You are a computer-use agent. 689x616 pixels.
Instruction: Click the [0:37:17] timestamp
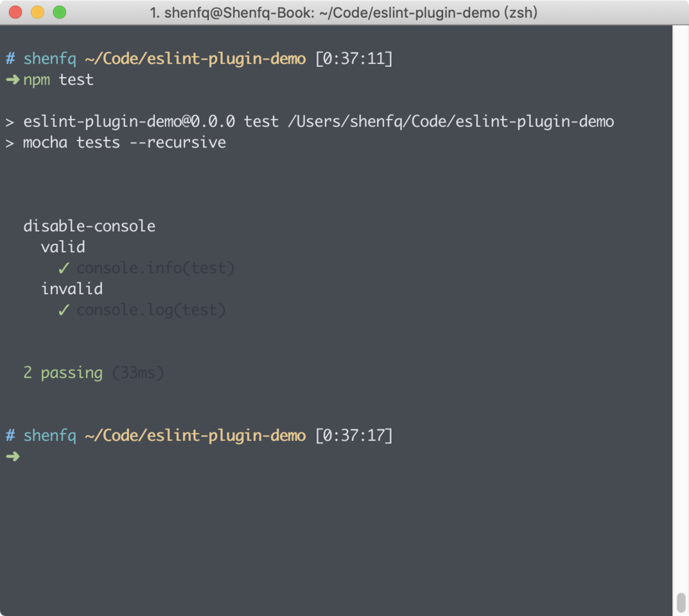pyautogui.click(x=354, y=435)
